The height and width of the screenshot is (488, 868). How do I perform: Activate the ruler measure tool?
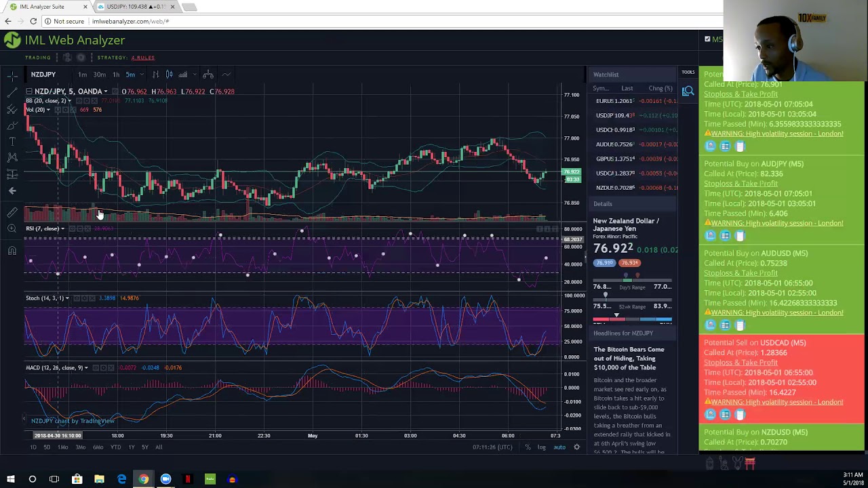pos(12,212)
